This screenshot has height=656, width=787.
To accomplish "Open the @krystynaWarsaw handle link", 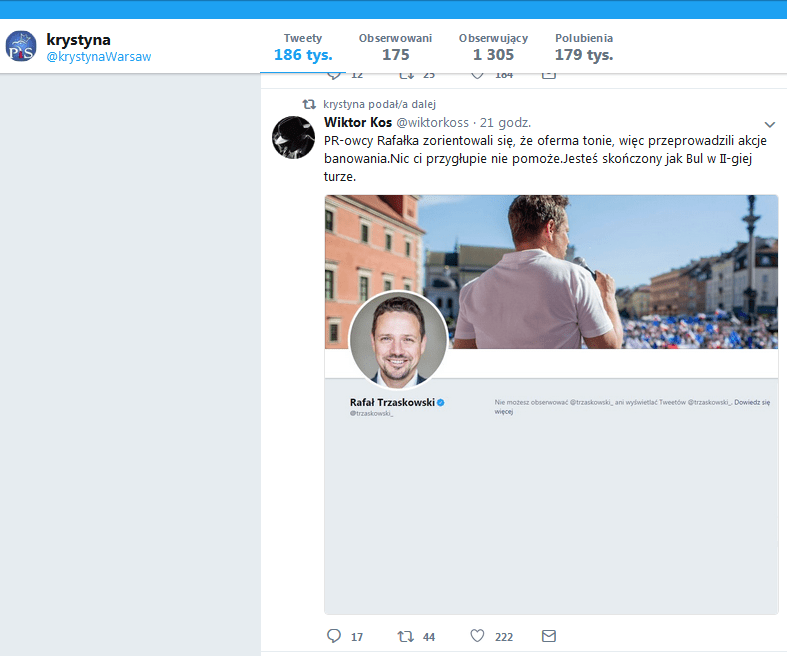I will click(99, 57).
